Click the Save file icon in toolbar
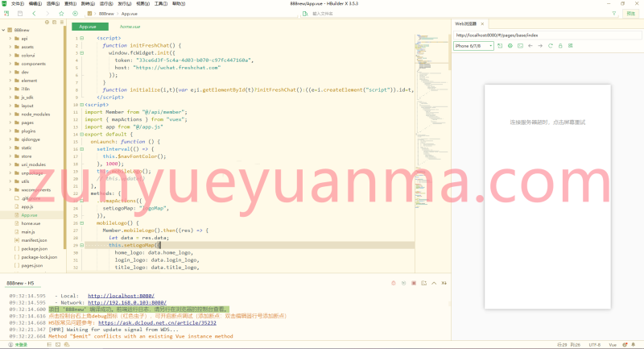This screenshot has width=644, height=349. 20,14
